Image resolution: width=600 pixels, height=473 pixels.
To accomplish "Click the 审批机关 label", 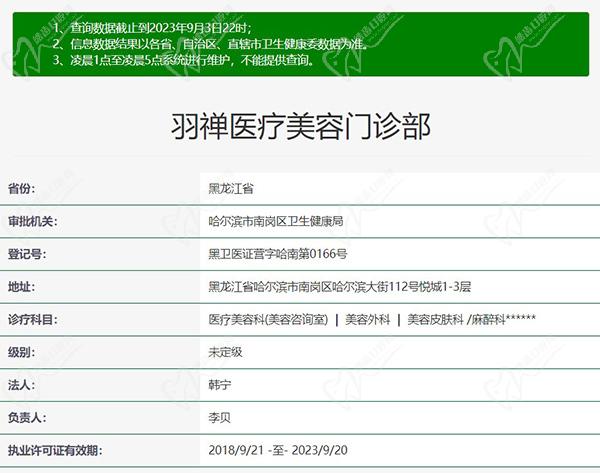I will [33, 221].
